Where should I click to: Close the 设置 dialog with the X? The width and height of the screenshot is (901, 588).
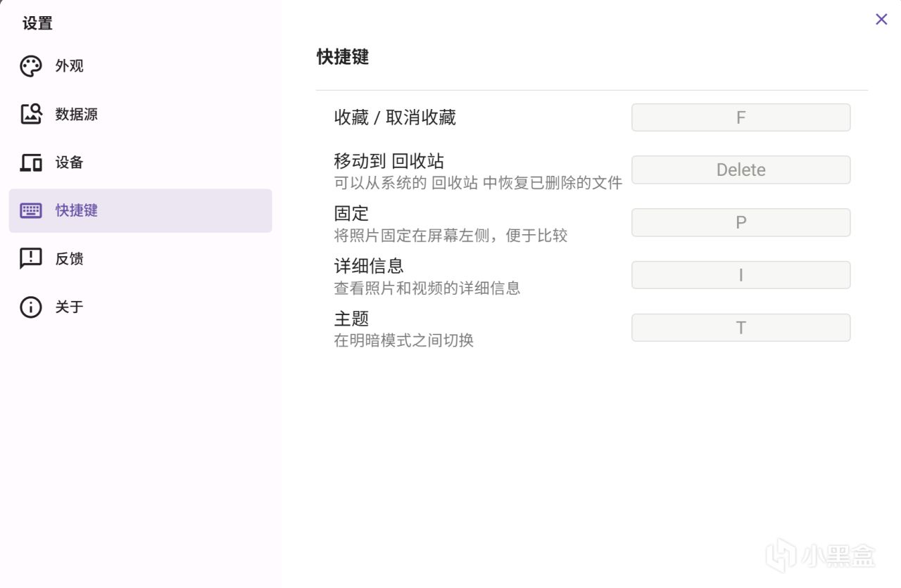pyautogui.click(x=881, y=19)
